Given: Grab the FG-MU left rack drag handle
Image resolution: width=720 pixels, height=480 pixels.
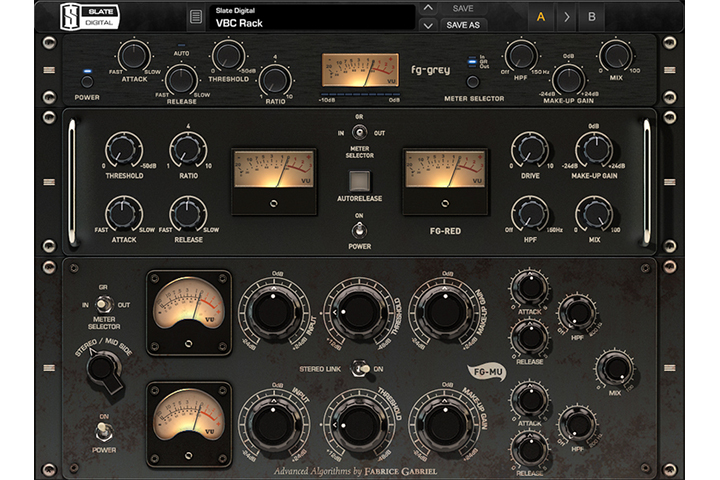Looking at the screenshot, I should tap(49, 367).
